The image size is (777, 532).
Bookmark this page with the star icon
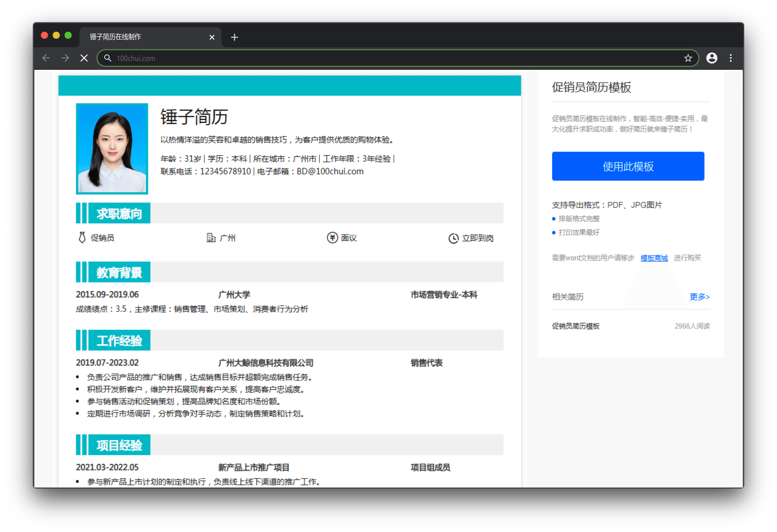(688, 58)
